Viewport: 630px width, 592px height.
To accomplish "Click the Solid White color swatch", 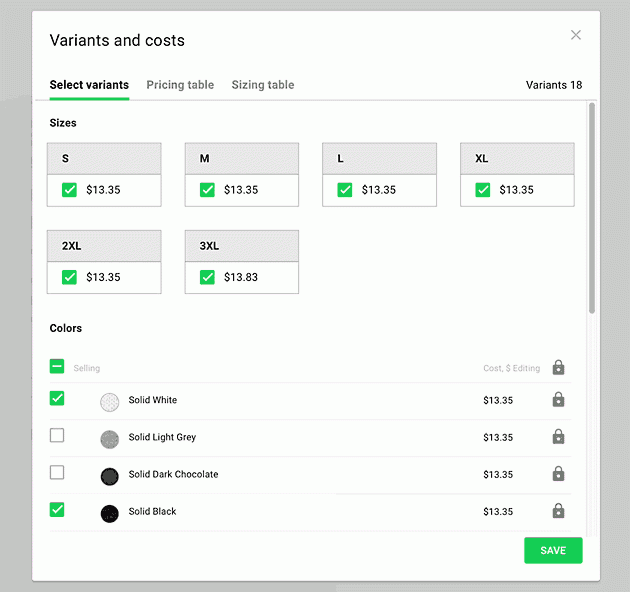I will coord(109,402).
